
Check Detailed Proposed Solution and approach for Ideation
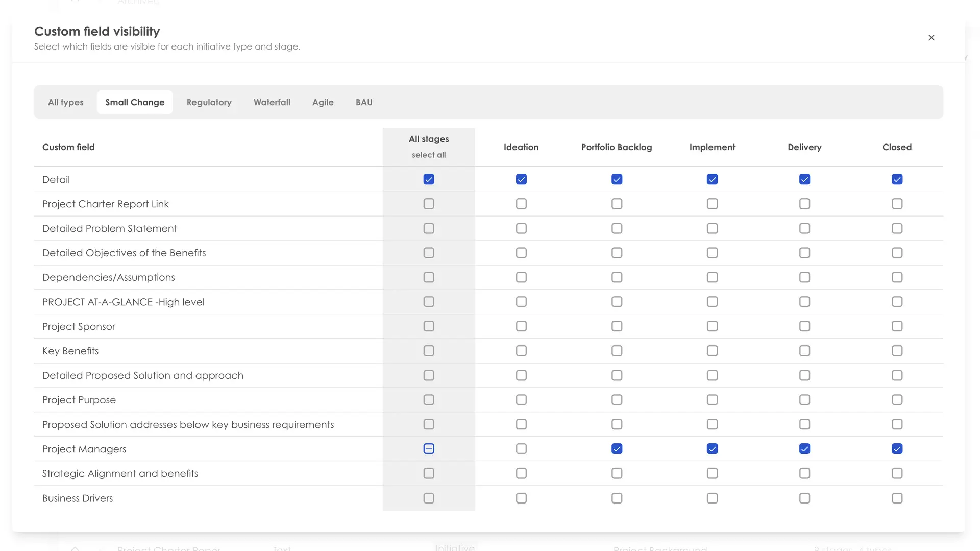tap(521, 375)
